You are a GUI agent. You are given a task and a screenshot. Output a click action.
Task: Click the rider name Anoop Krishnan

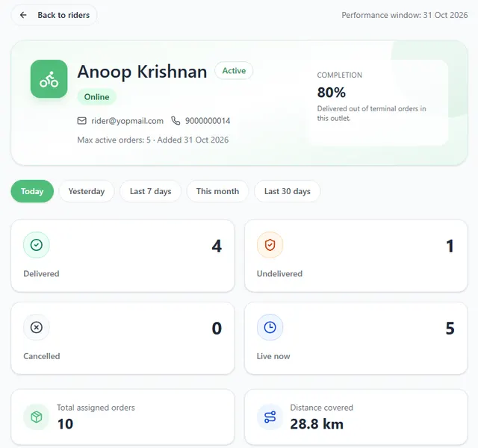(x=142, y=72)
